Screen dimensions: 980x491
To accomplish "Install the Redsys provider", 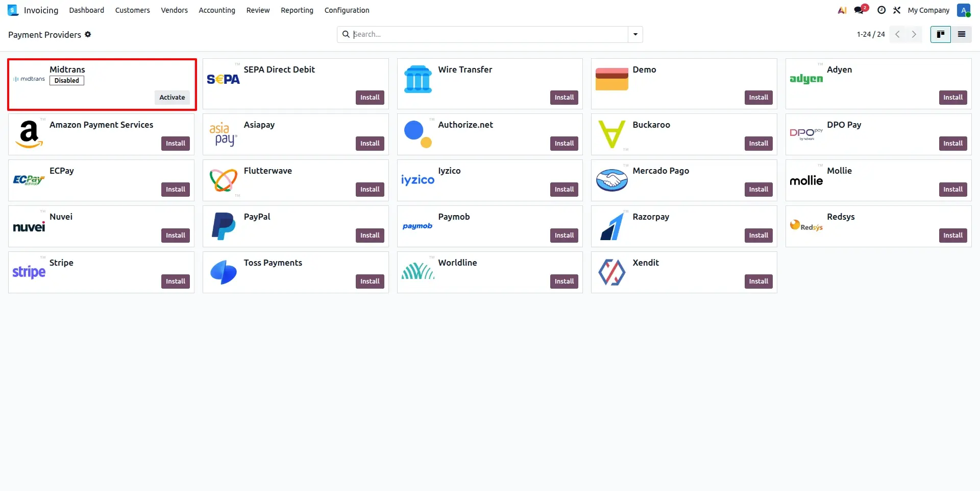I will (953, 236).
